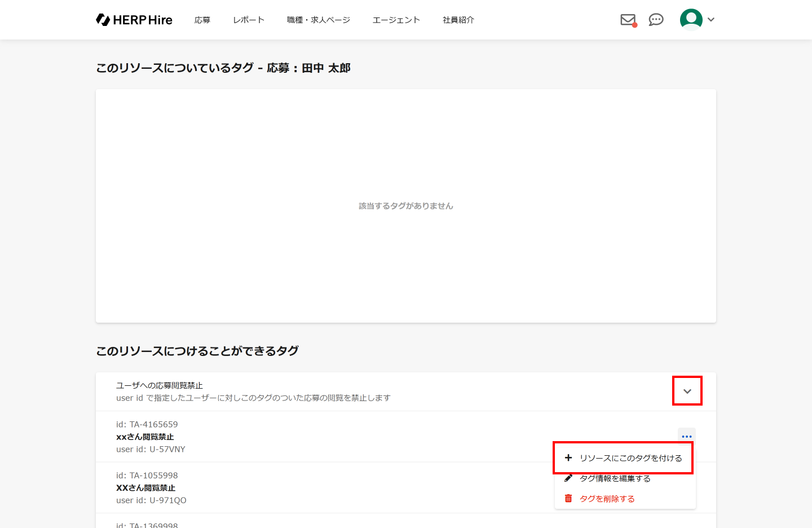
Task: Go to 職種・求人ページ
Action: 319,20
